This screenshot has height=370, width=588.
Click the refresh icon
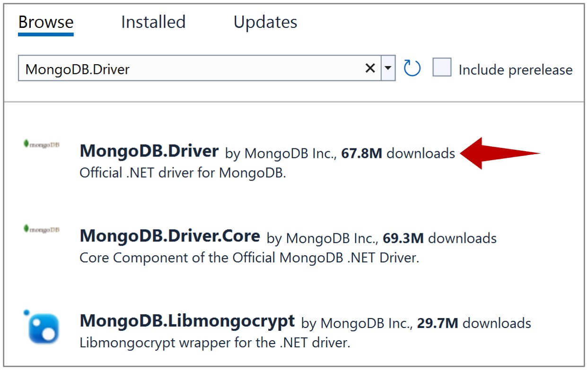click(x=412, y=69)
